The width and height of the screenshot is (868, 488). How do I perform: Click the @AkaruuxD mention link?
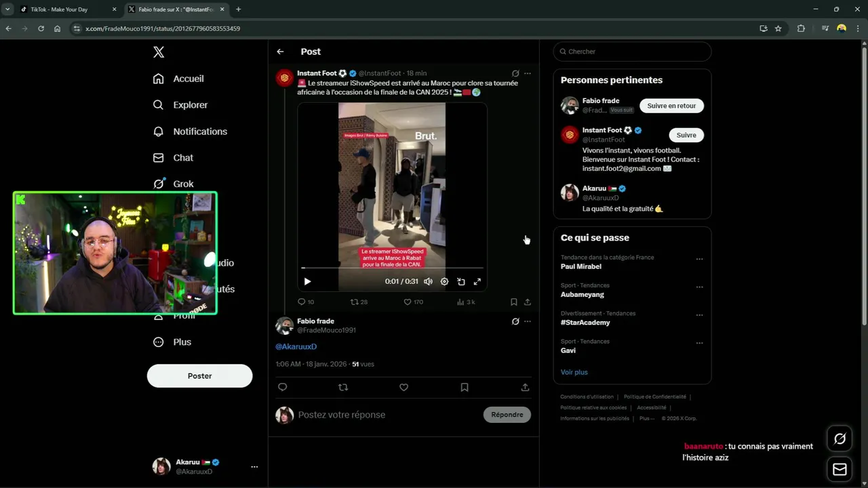296,346
